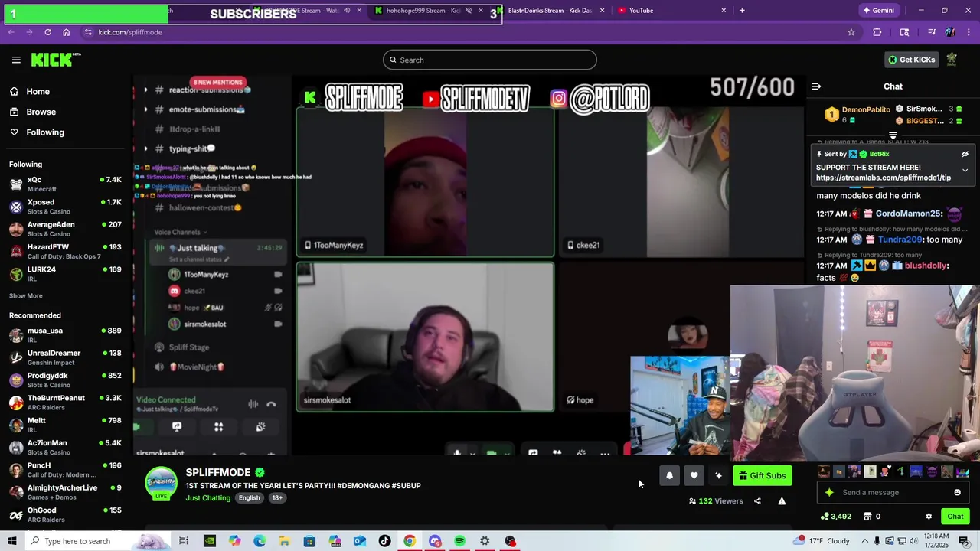Screen dimensions: 980x551
Task: Go to browser home page
Action: point(66,32)
